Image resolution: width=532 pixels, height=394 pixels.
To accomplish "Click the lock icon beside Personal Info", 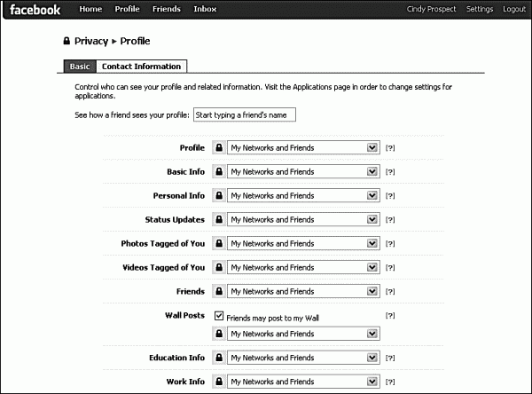I will [218, 195].
